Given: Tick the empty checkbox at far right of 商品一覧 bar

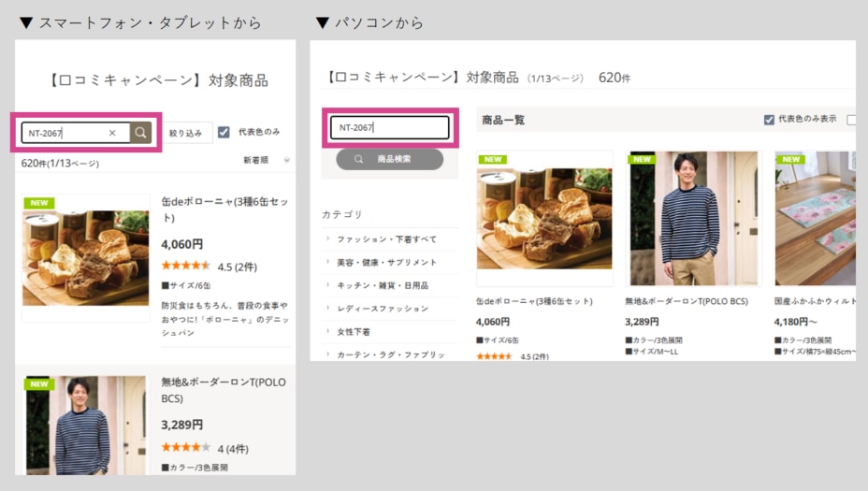Looking at the screenshot, I should tap(851, 120).
